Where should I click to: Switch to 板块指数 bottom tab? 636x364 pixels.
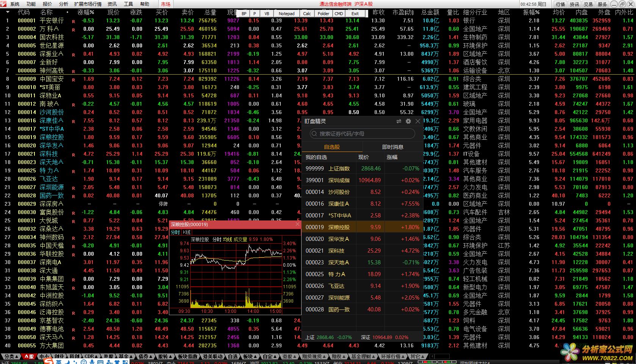[x=188, y=356]
